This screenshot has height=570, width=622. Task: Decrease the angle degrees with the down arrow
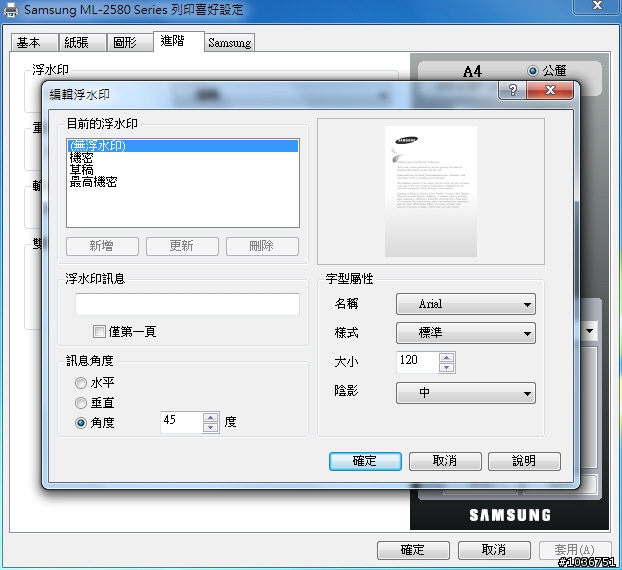coord(210,428)
